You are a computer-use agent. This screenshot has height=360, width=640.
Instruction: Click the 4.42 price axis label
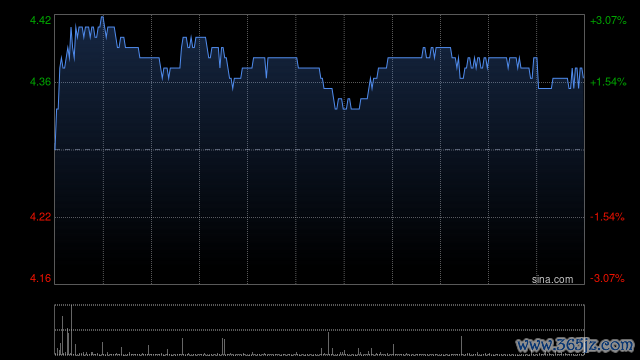click(40, 20)
